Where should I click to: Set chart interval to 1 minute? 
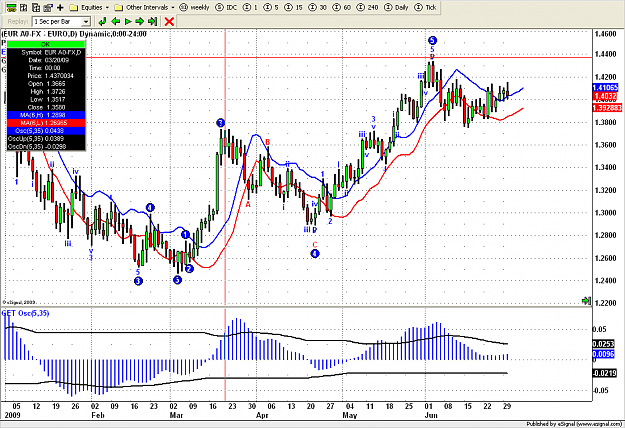250,7
